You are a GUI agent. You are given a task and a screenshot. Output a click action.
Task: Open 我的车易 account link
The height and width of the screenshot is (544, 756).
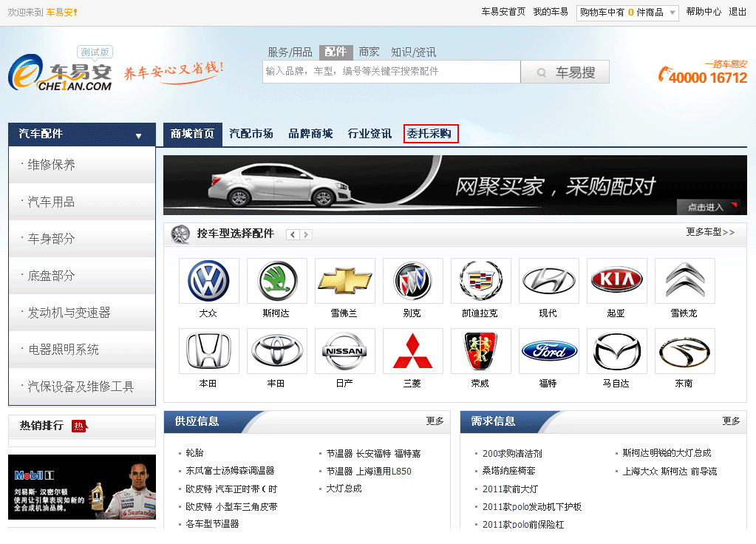click(551, 12)
